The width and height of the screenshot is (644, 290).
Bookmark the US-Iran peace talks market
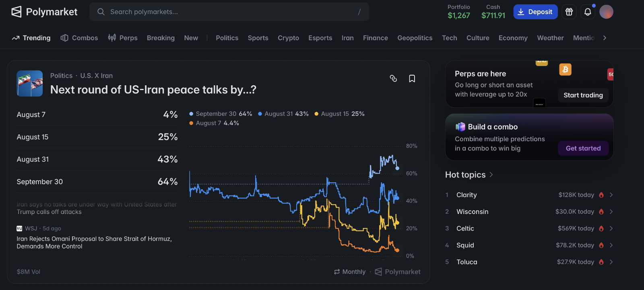(412, 78)
